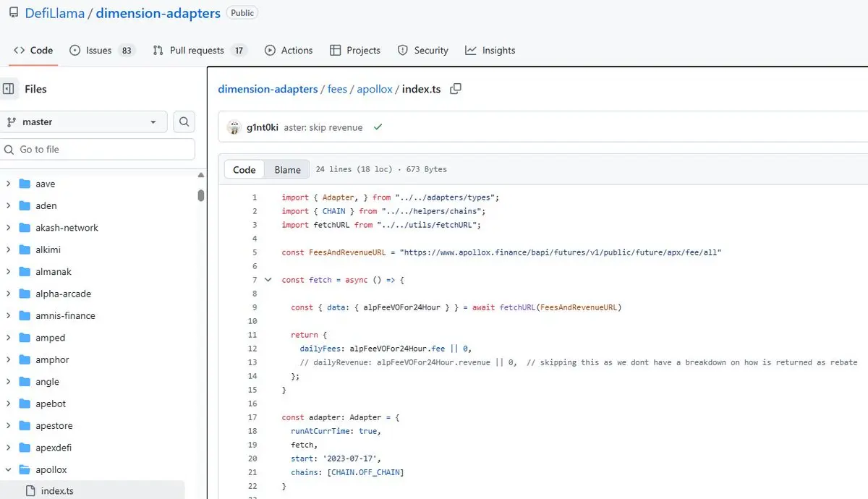Viewport: 868px width, 499px height.
Task: Open the Issues tab
Action: 102,50
